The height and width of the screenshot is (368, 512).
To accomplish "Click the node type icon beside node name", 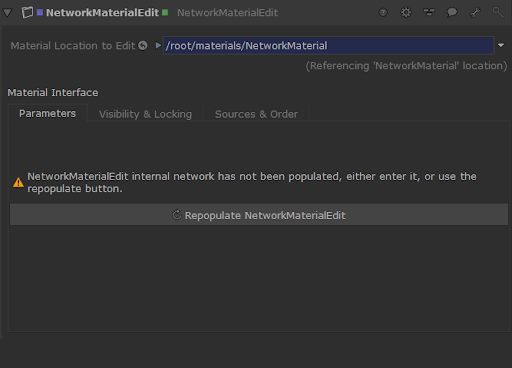I will [x=27, y=13].
